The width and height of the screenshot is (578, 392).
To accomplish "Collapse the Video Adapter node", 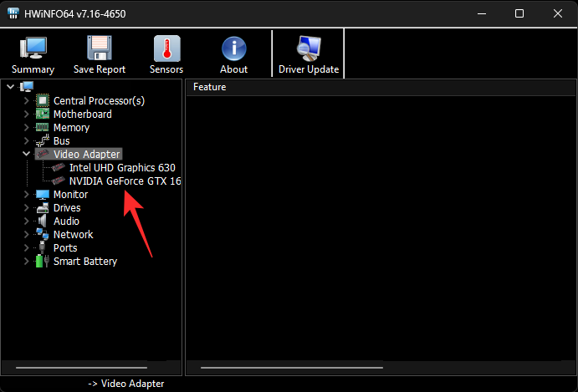I will (x=27, y=154).
